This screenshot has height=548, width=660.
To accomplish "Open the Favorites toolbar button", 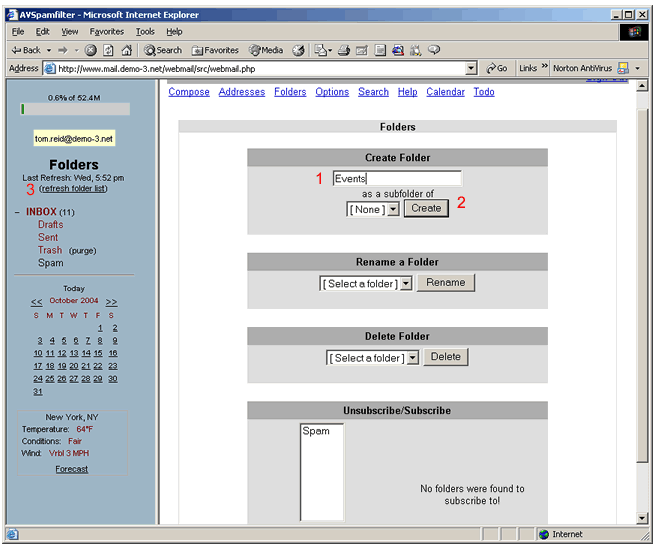I will [x=216, y=50].
